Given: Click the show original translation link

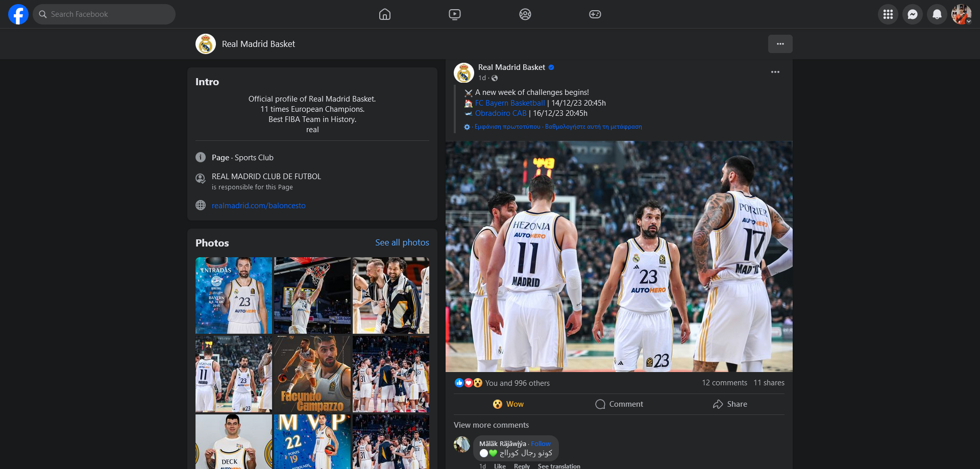Looking at the screenshot, I should 507,127.
